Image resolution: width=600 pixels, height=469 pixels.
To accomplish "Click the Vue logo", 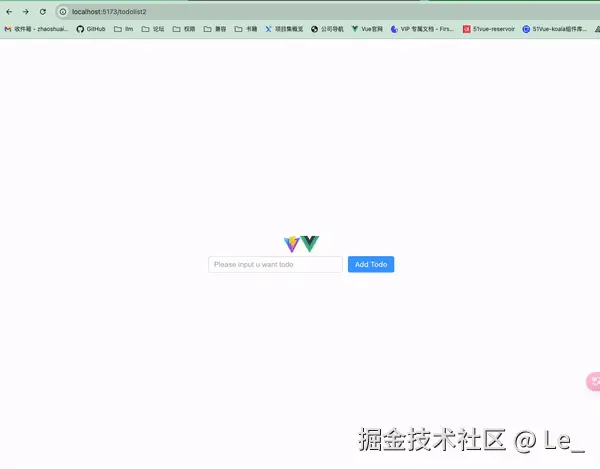I will 310,244.
